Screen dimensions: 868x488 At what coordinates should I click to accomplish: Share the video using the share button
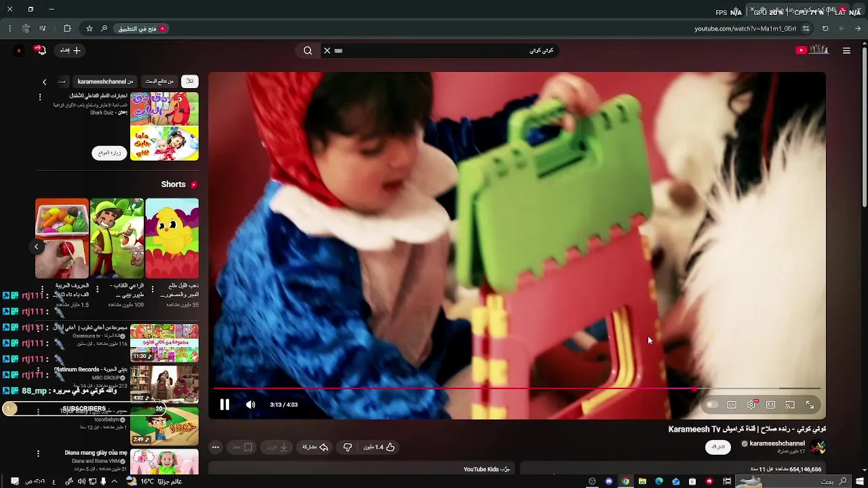pyautogui.click(x=315, y=447)
